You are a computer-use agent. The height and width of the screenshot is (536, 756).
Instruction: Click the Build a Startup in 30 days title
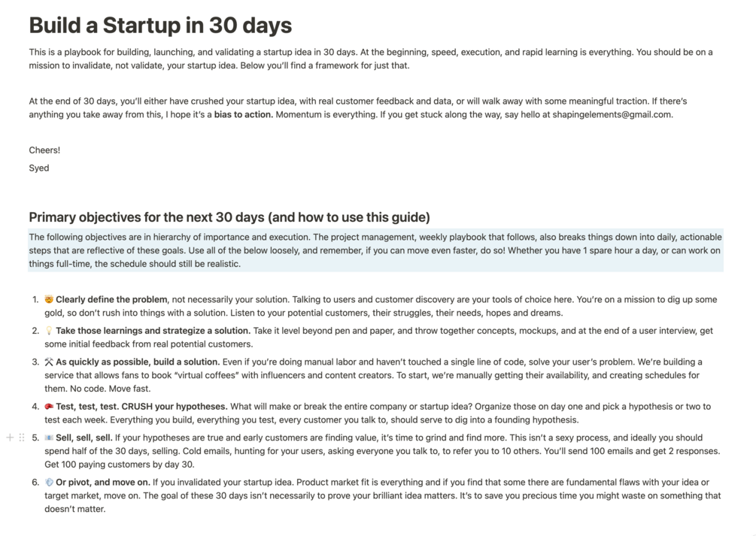point(160,26)
